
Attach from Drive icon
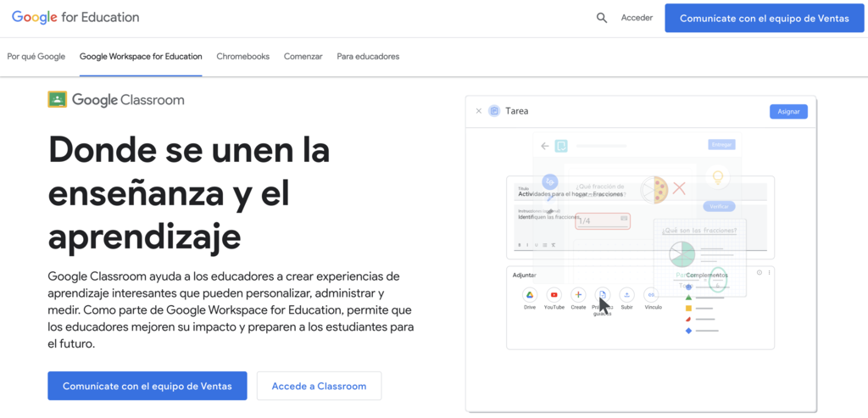click(x=530, y=294)
